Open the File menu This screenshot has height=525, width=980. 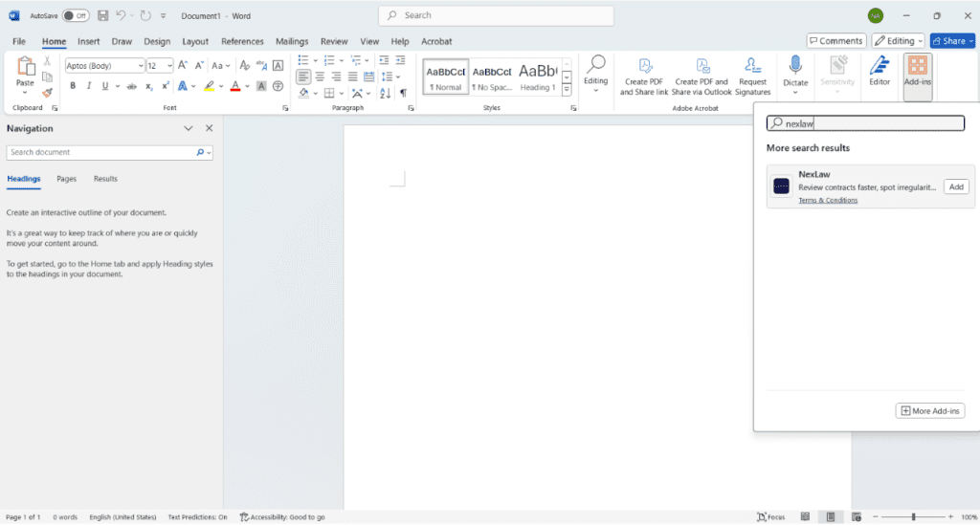19,41
